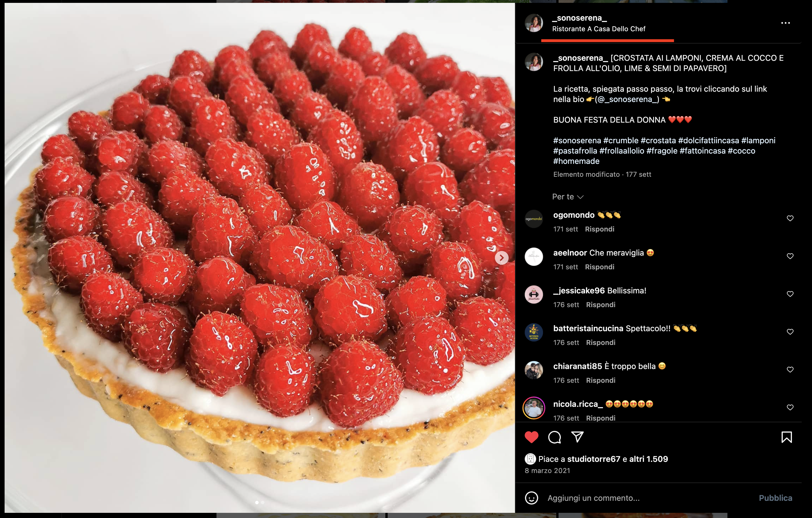This screenshot has width=812, height=518.
Task: Click the comment bubble icon
Action: tap(554, 437)
